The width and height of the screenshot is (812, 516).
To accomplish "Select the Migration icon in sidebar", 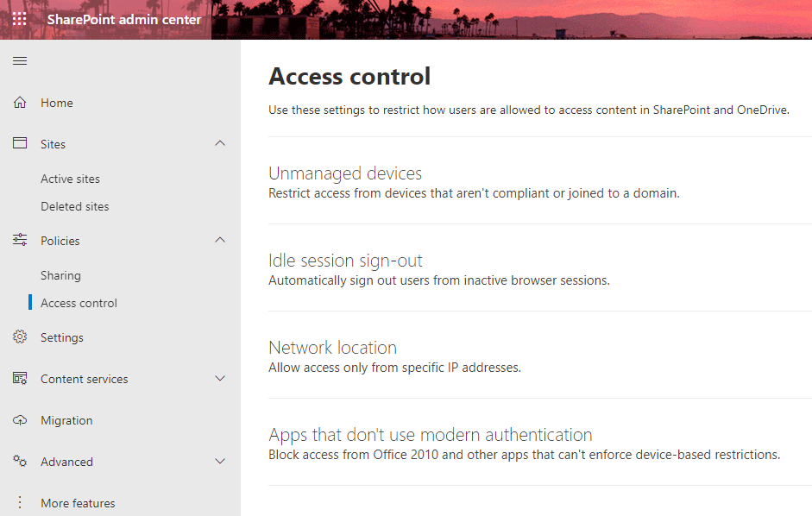I will coord(19,419).
